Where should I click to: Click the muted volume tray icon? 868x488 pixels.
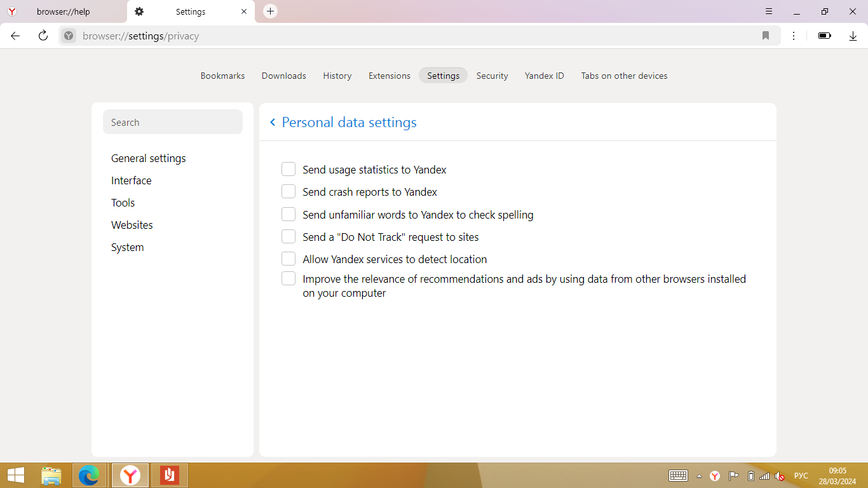click(x=780, y=476)
